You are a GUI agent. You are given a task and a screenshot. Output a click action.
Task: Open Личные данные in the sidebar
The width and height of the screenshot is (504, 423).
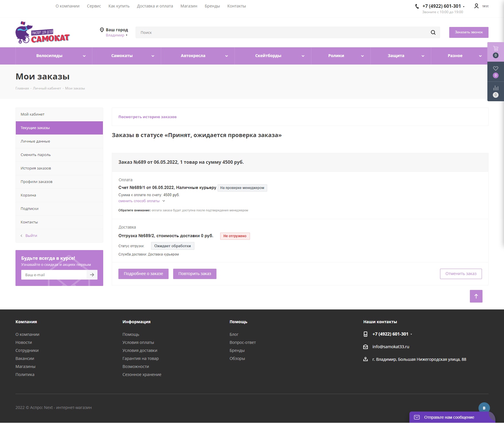[35, 141]
